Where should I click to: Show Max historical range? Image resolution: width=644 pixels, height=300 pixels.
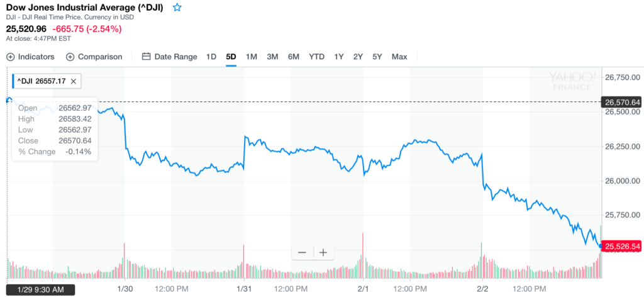pyautogui.click(x=399, y=57)
